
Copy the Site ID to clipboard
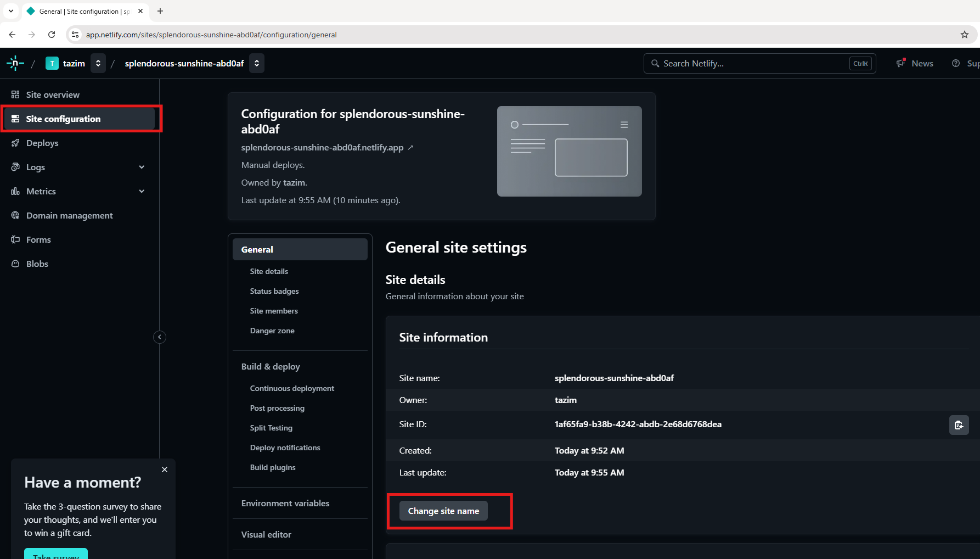[x=959, y=425]
